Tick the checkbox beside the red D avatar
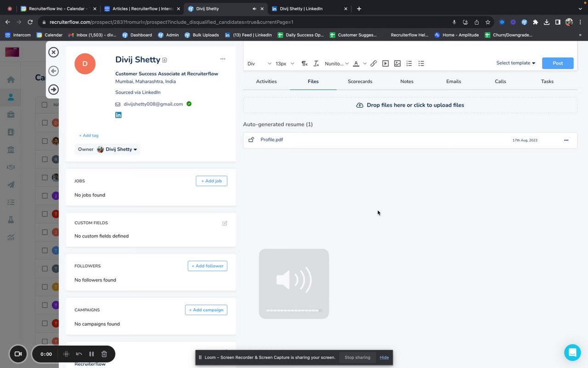Screen dimensions: 588x368 point(45,123)
